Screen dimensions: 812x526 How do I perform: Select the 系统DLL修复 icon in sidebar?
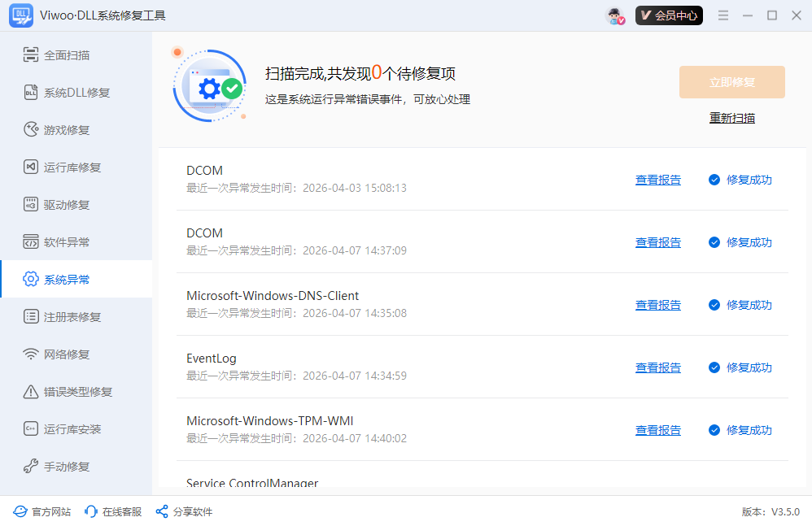pyautogui.click(x=31, y=93)
